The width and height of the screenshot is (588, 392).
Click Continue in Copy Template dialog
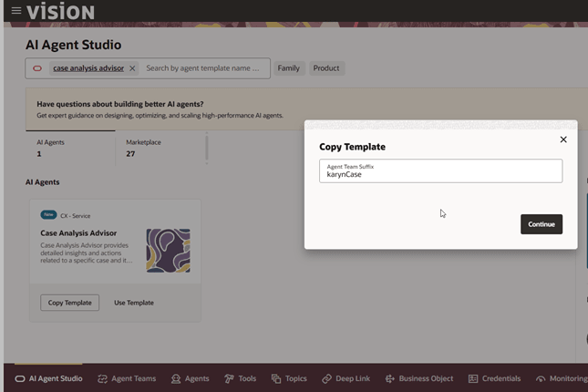tap(541, 224)
